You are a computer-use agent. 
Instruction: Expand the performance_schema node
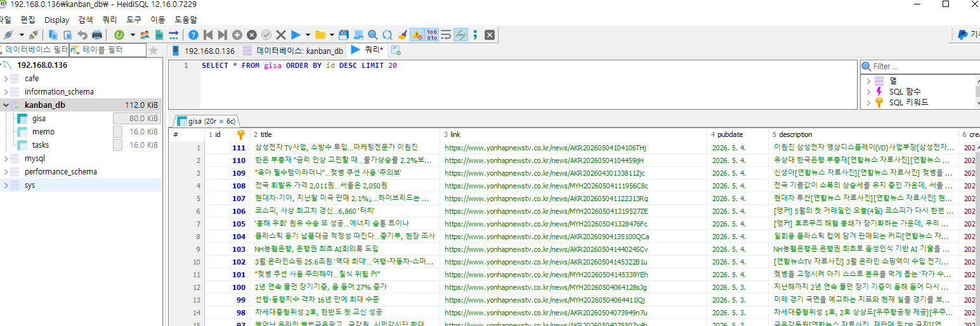pyautogui.click(x=6, y=172)
